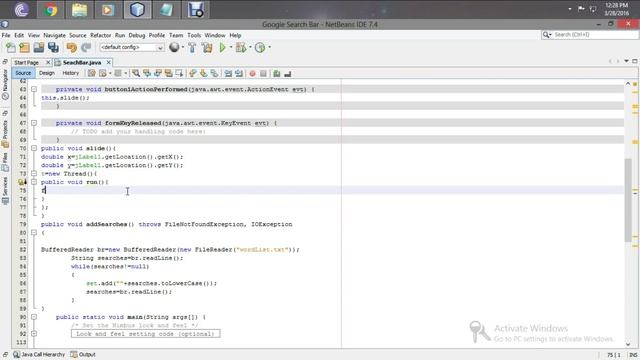Switch editor to History view

(71, 73)
